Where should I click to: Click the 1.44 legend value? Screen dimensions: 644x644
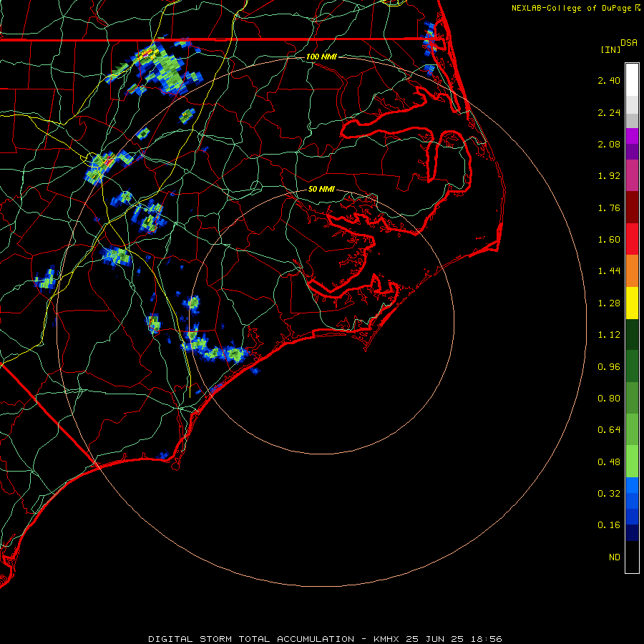pyautogui.click(x=609, y=271)
